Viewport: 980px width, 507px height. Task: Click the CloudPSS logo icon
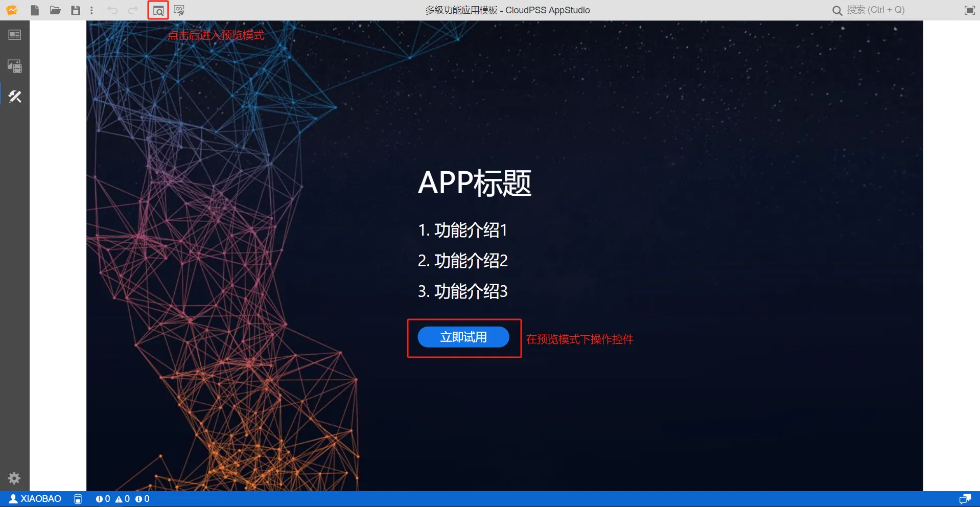11,10
